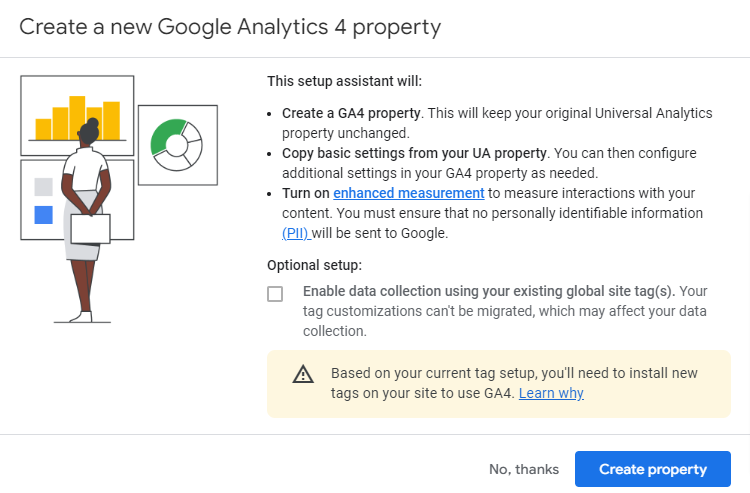Dismiss with No, thanks

point(523,469)
